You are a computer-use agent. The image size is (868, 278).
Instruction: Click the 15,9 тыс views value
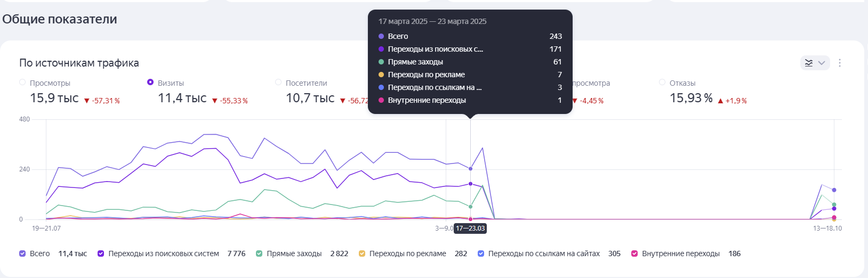54,99
